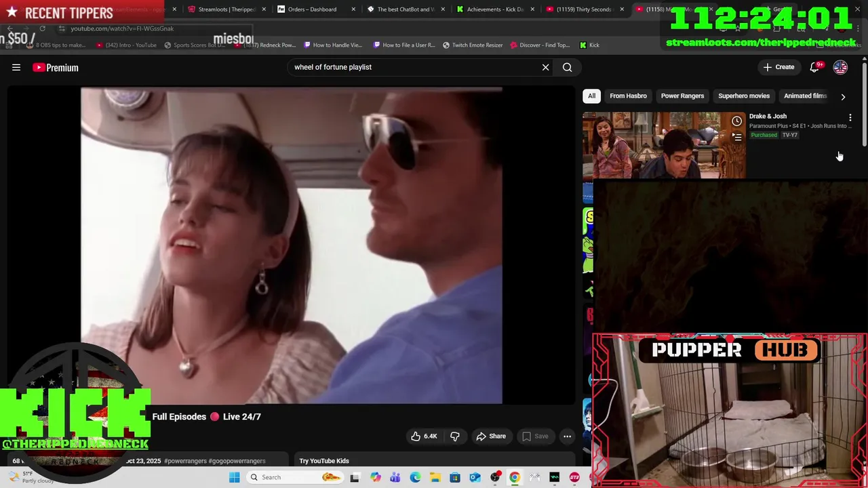Open the Sports Scores Bot bookmark

(x=195, y=45)
